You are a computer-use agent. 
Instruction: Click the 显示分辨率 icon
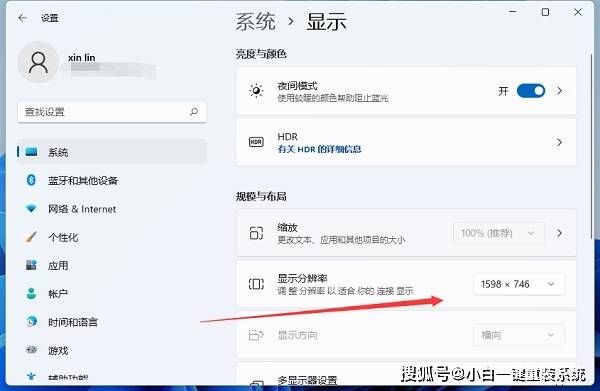pos(256,284)
